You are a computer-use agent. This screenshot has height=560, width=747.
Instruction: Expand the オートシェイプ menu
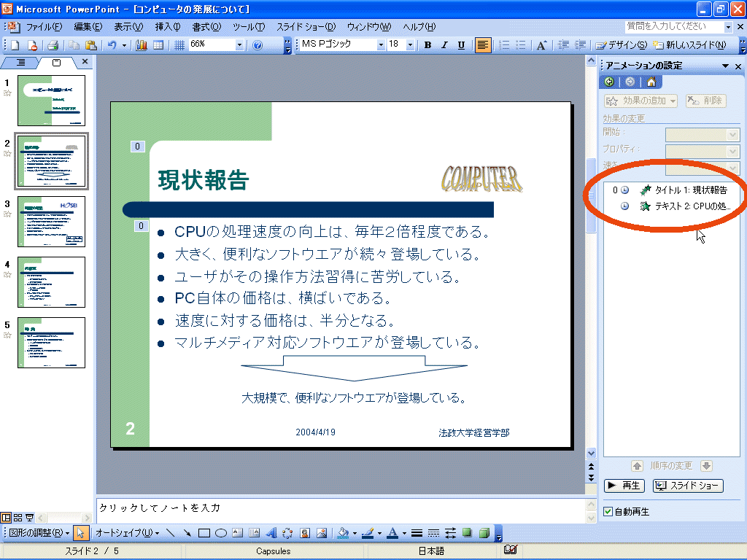pos(127,533)
